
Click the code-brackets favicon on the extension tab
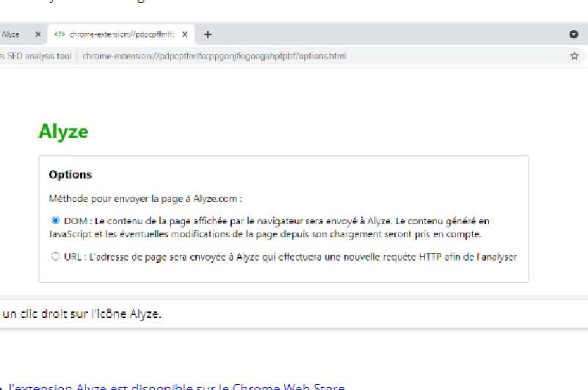(59, 35)
